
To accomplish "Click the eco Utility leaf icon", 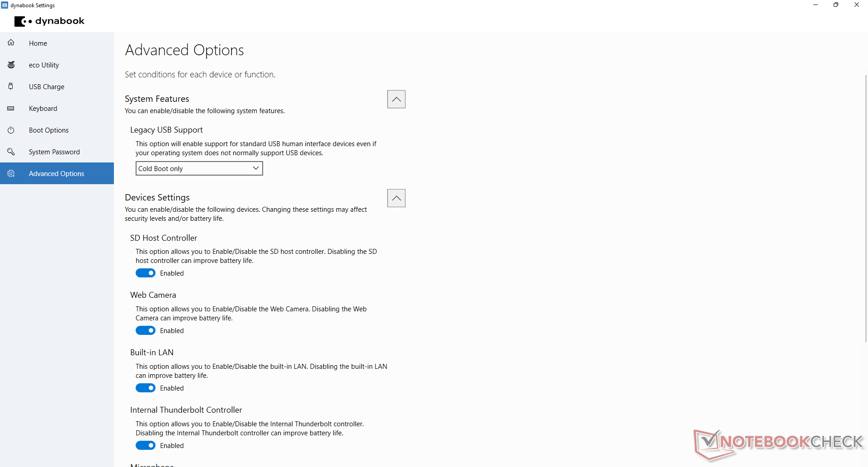I will (11, 65).
